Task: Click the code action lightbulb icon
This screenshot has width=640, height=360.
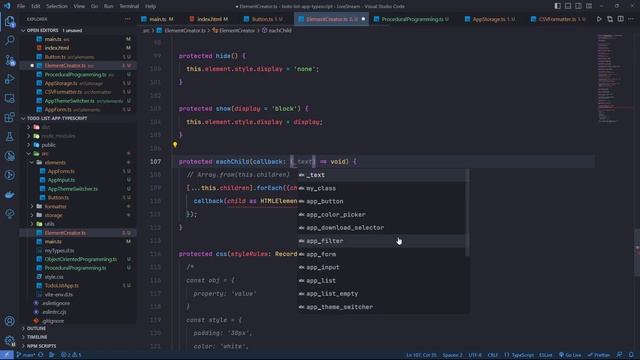Action: click(x=175, y=144)
